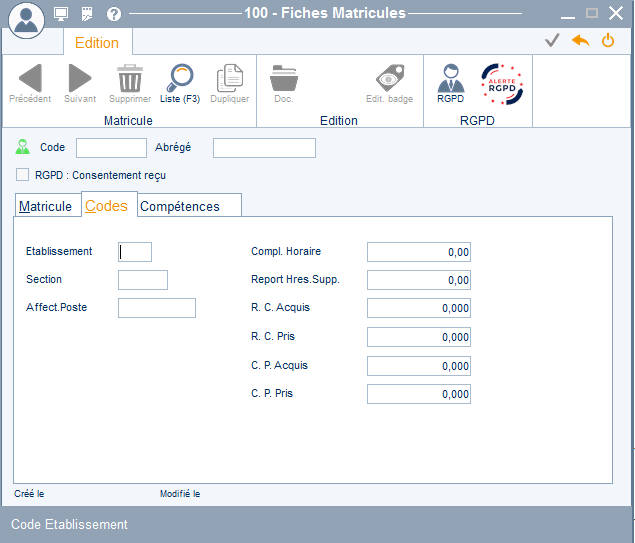Click the C. P. Acquis value field
The image size is (635, 543).
point(419,366)
